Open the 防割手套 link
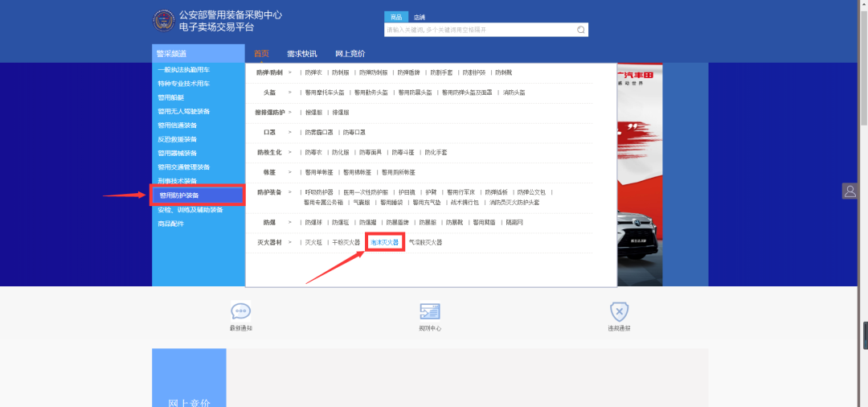 click(x=441, y=72)
